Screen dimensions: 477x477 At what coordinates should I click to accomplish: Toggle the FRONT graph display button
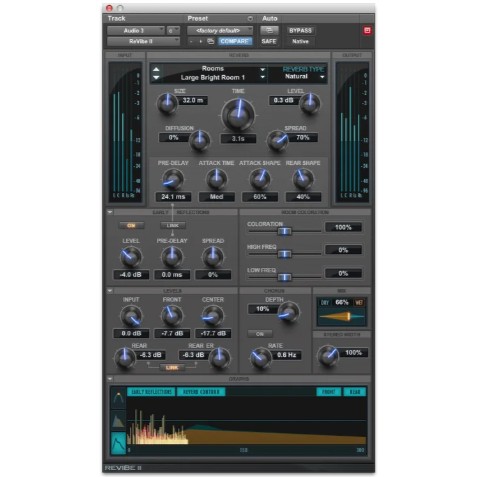[329, 392]
